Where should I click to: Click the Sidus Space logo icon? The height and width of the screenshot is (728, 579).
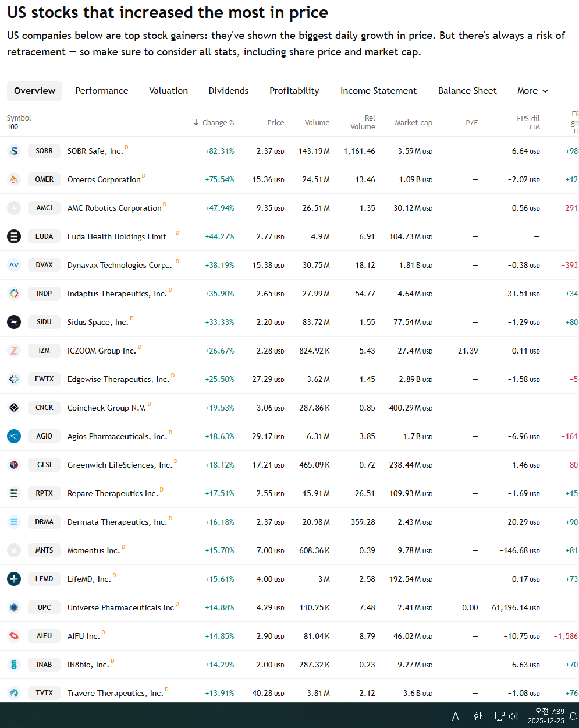click(x=14, y=322)
